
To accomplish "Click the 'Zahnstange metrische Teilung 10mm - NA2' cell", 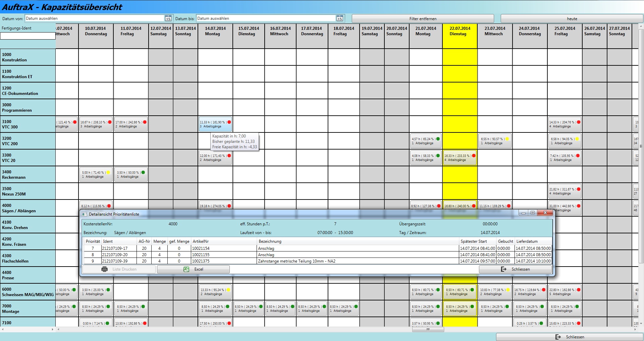I will tap(358, 261).
